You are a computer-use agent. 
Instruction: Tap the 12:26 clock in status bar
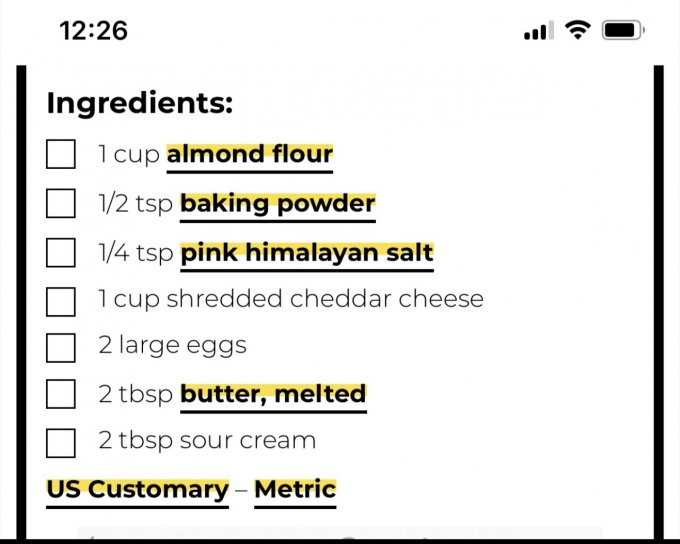94,31
